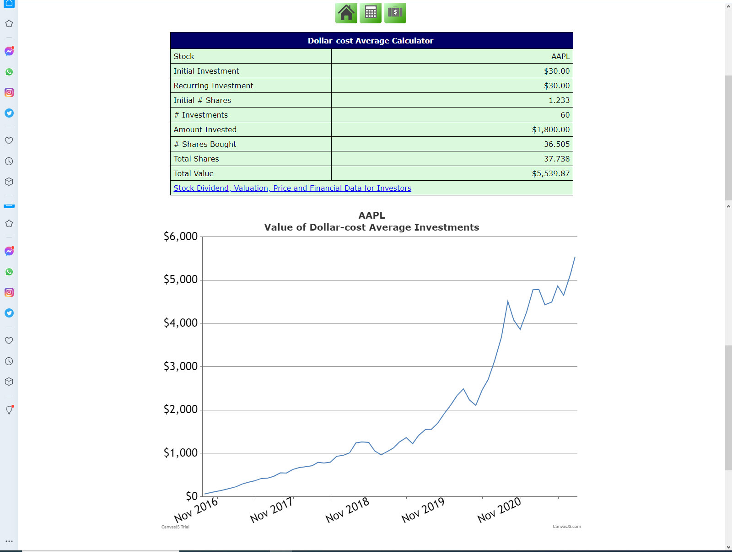Select the Recurring Investment $30.00 value

click(557, 86)
